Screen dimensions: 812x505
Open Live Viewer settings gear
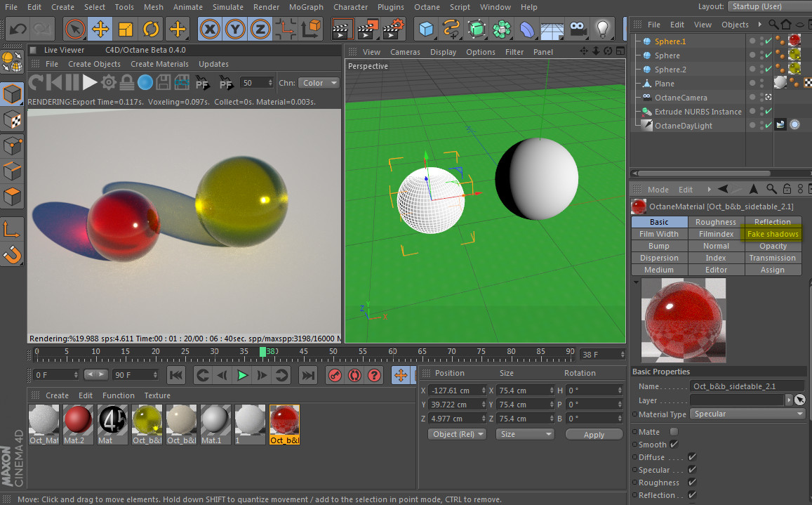click(108, 82)
